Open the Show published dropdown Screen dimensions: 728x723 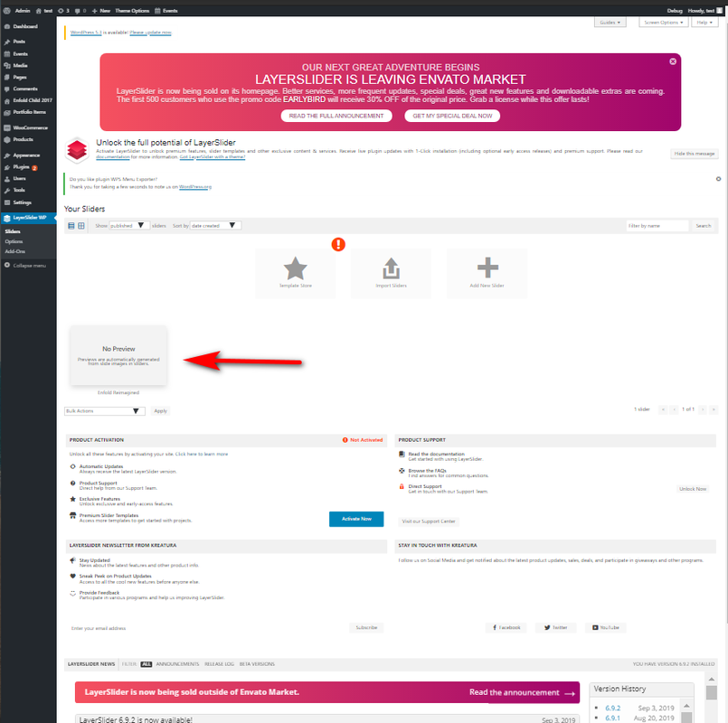(128, 226)
